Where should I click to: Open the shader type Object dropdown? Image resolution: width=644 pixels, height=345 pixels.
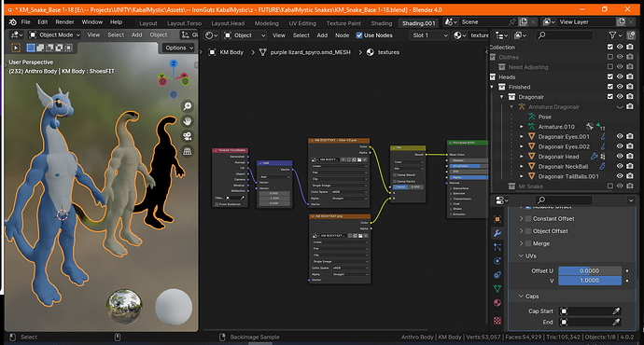click(245, 35)
